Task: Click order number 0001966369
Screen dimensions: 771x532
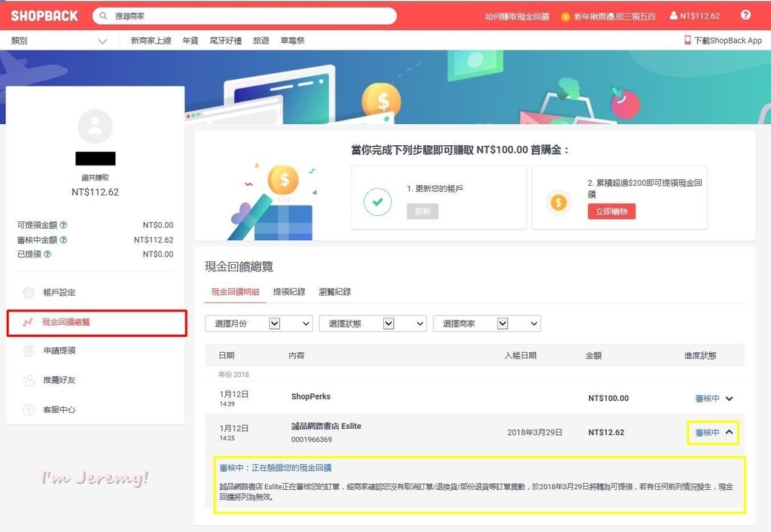Action: pos(311,439)
